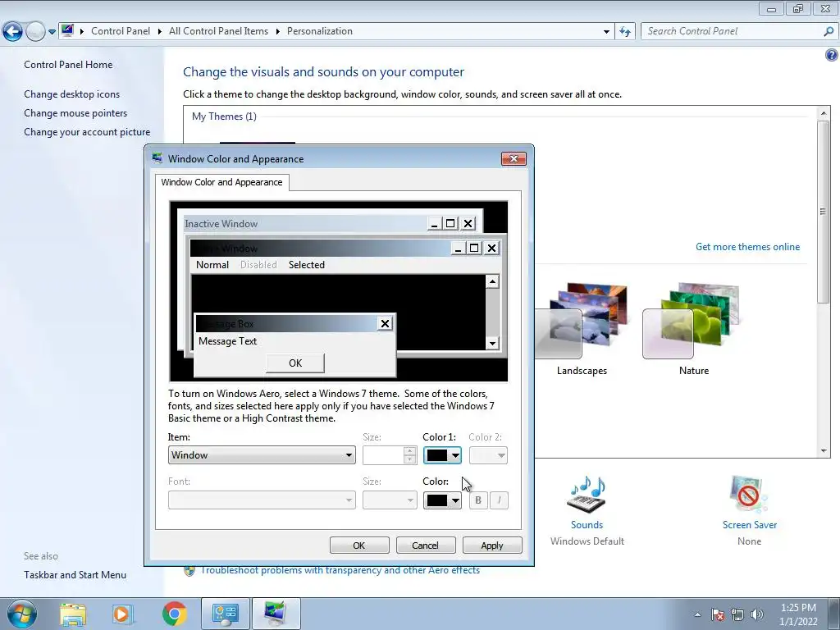840x630 pixels.
Task: Click the preview scrollbar down arrow
Action: click(x=492, y=343)
